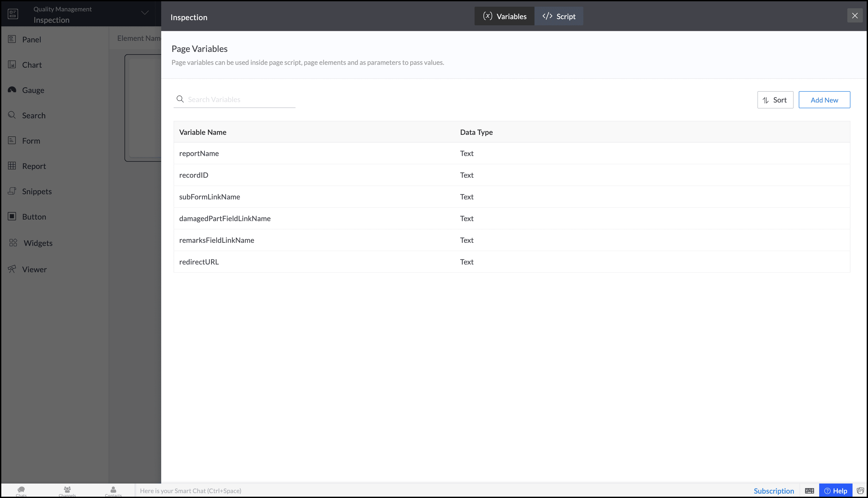Viewport: 868px width, 498px height.
Task: Switch to the Variables tab
Action: point(505,16)
